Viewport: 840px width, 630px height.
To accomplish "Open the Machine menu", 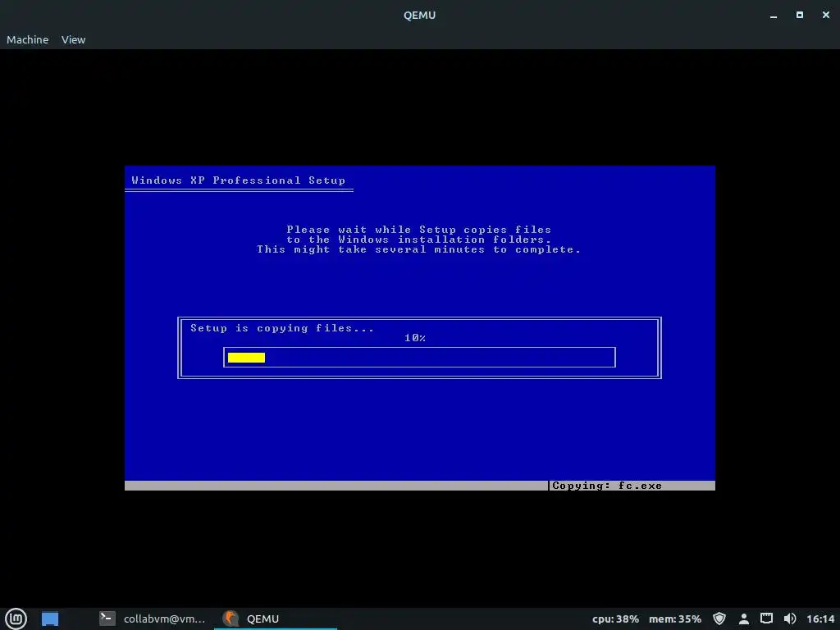I will pos(27,39).
